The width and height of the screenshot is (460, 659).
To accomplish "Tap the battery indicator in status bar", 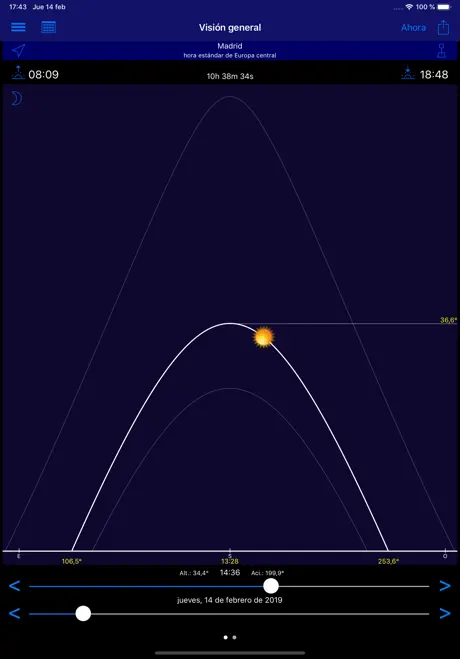I will 444,7.
